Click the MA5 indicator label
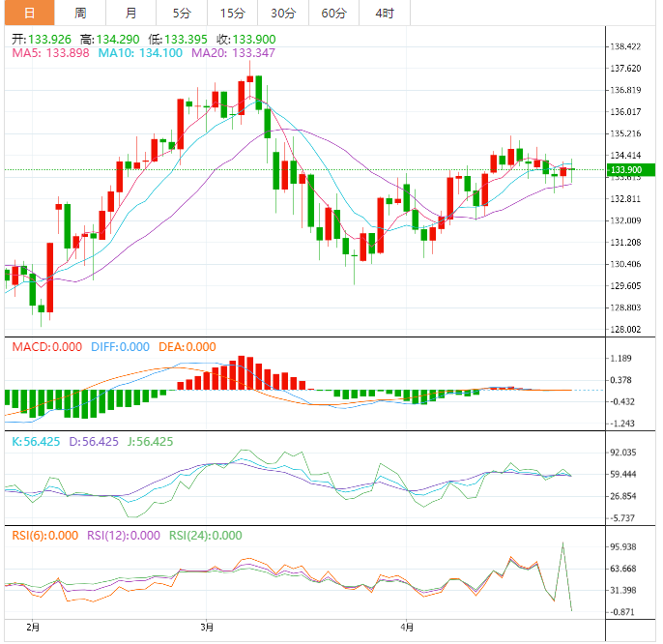This screenshot has width=663, height=644. point(47,53)
